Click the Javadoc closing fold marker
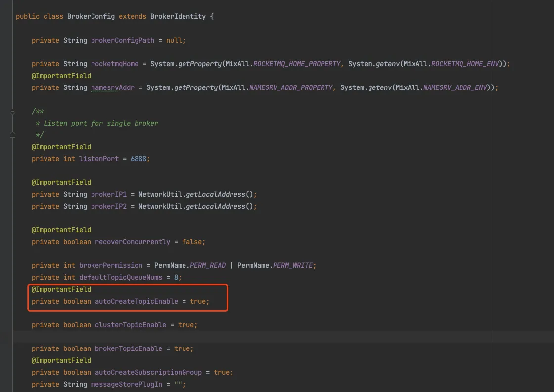This screenshot has width=554, height=392. point(13,134)
